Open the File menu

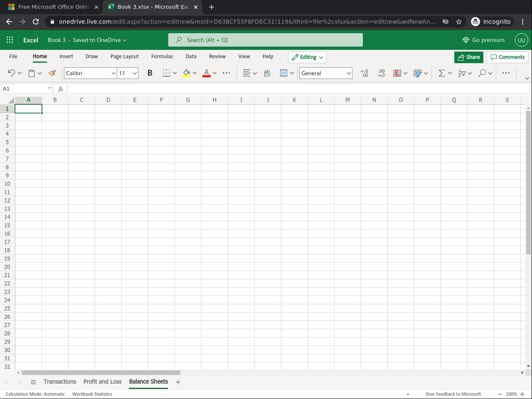click(x=13, y=57)
